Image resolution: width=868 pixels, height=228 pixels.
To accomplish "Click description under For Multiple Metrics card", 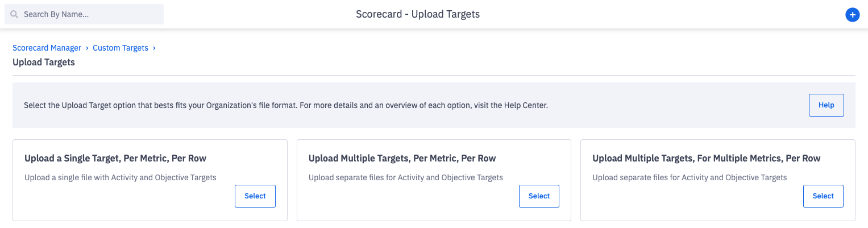I will [x=689, y=177].
